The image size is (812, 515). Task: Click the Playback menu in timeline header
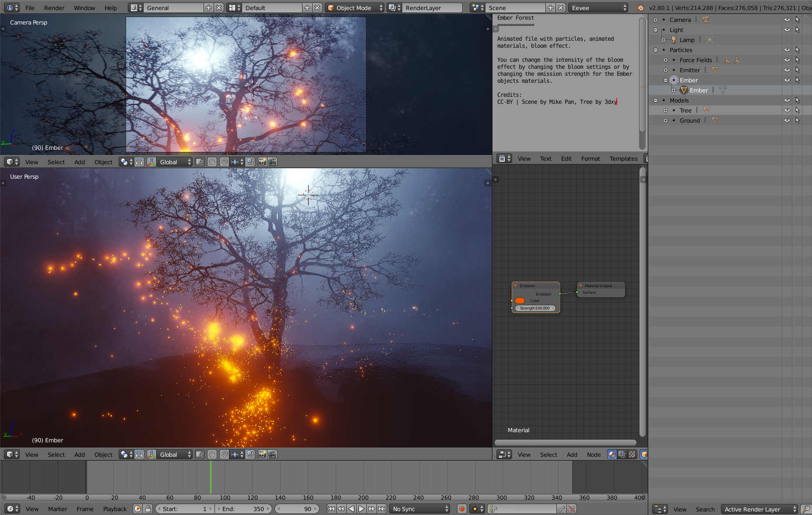point(115,509)
